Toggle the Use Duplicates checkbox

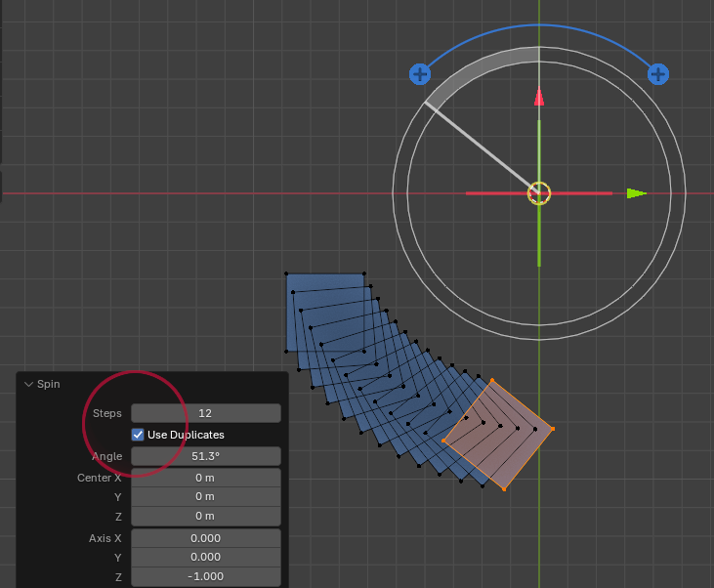coord(139,435)
